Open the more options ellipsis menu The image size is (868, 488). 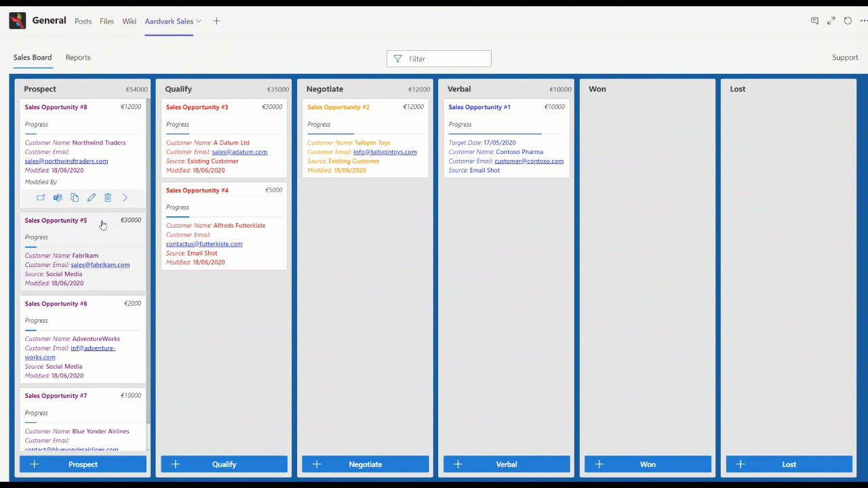click(x=863, y=21)
